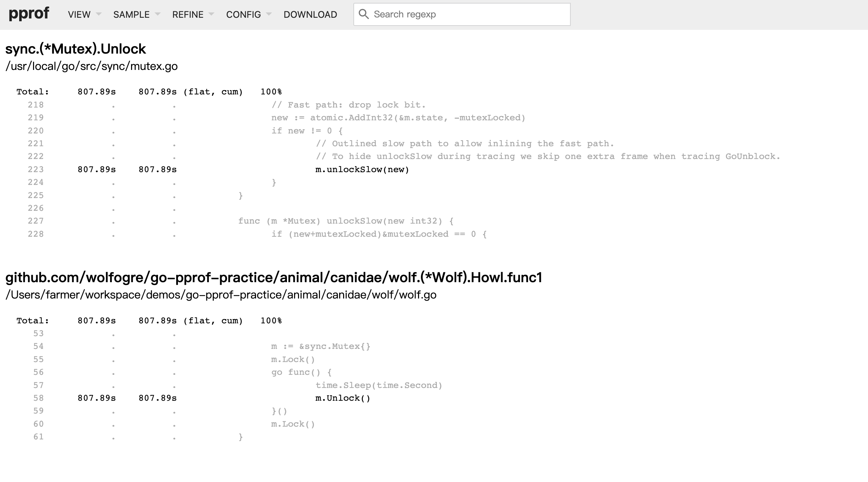Focus the Search regexp field

(469, 14)
